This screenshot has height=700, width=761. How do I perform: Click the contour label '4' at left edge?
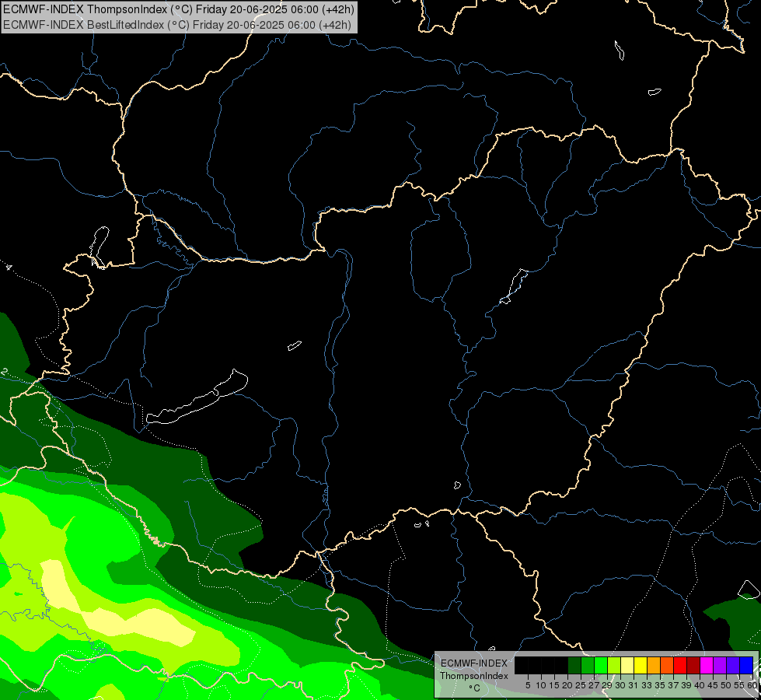[9, 267]
